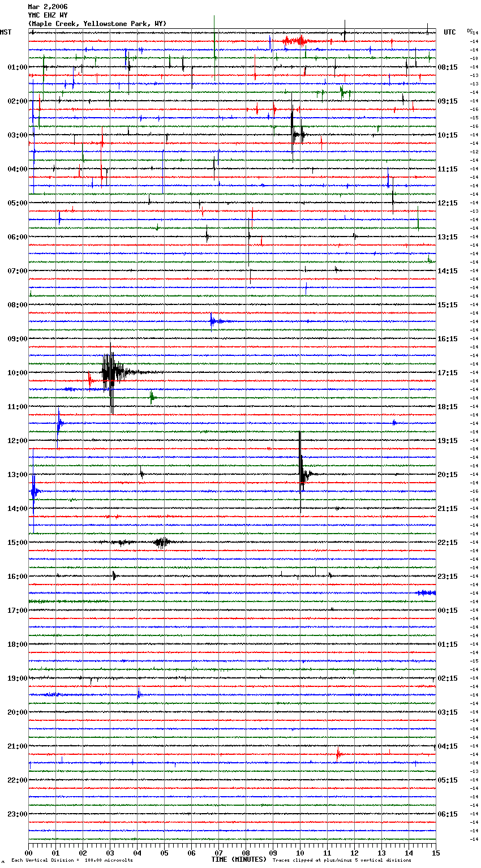Select the "06:00" MST hour label
This screenshot has width=481, height=868.
tap(18, 237)
